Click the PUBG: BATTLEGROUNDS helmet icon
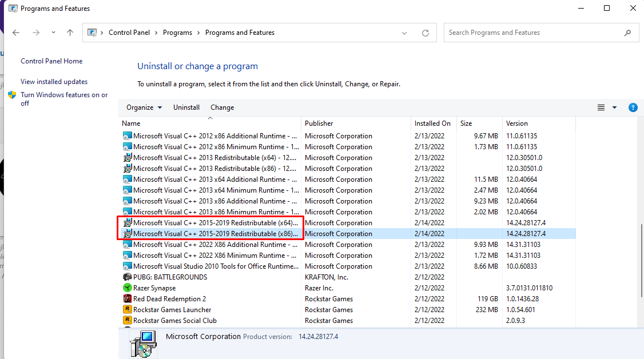The height and width of the screenshot is (359, 644). point(128,277)
